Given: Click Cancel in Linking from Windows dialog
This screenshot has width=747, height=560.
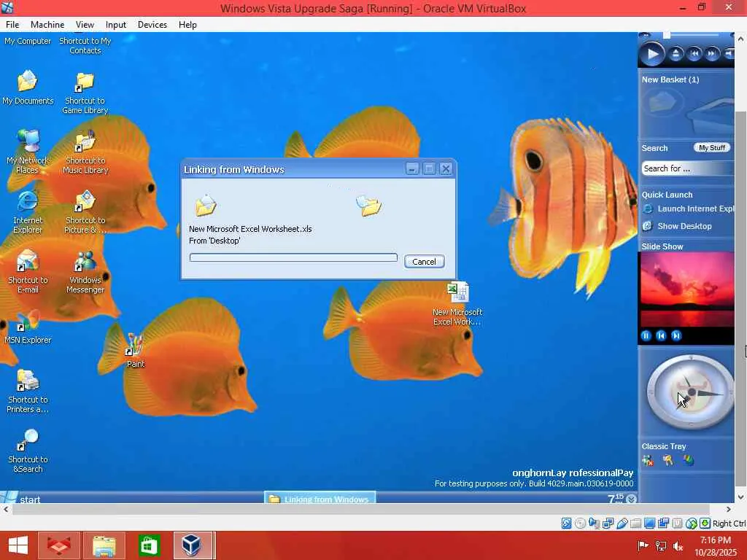Looking at the screenshot, I should tap(424, 262).
